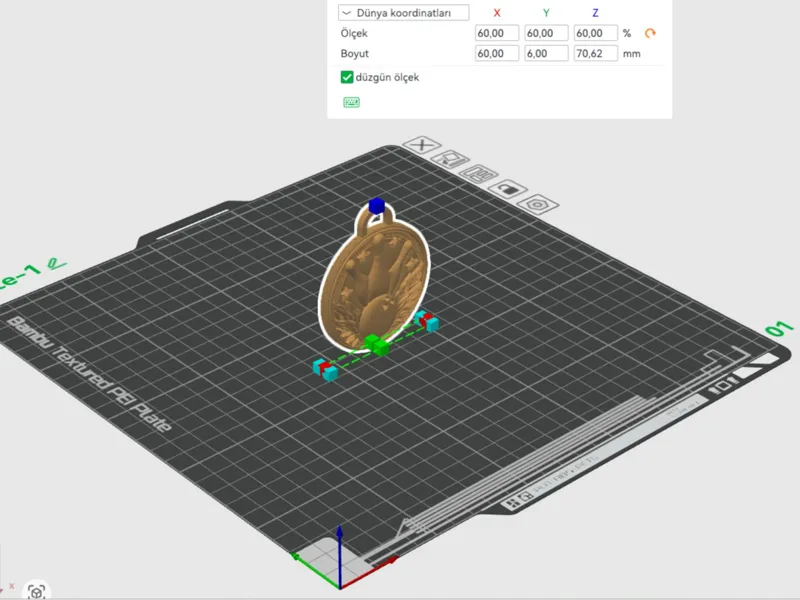This screenshot has height=600, width=800.
Task: Click the orange reset scale arrow icon
Action: tap(650, 33)
